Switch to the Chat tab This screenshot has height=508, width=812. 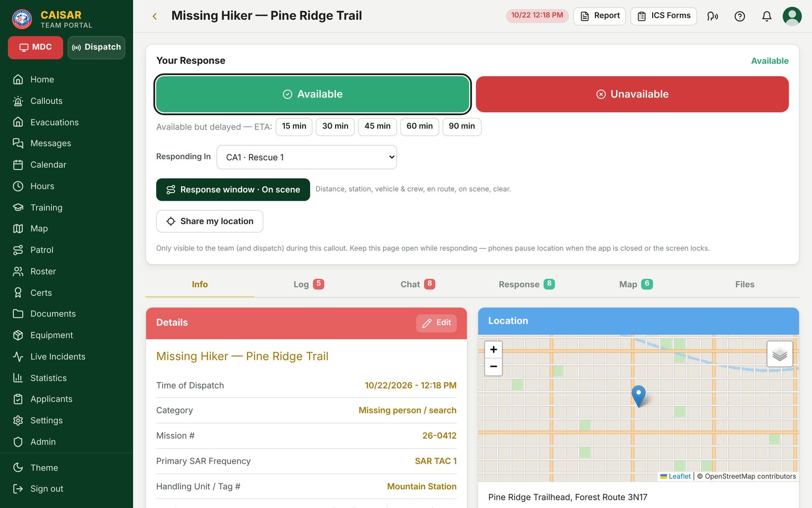pyautogui.click(x=418, y=284)
